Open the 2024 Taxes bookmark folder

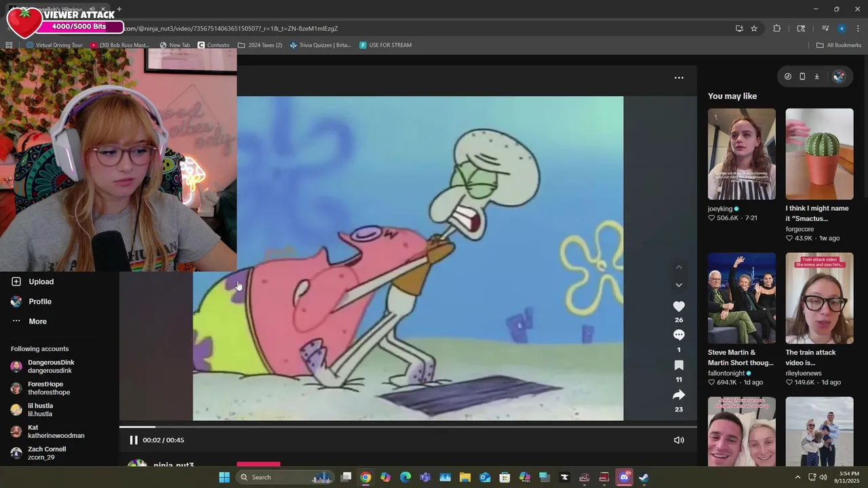(x=260, y=45)
